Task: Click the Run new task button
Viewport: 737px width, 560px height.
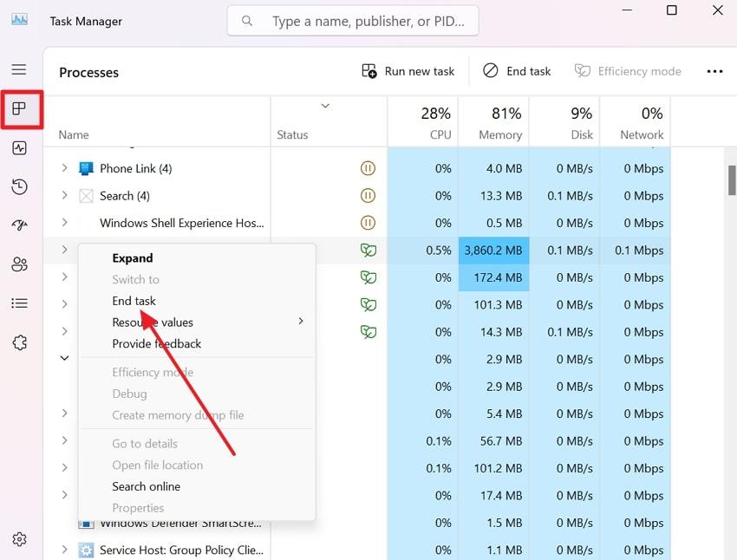Action: [x=408, y=71]
